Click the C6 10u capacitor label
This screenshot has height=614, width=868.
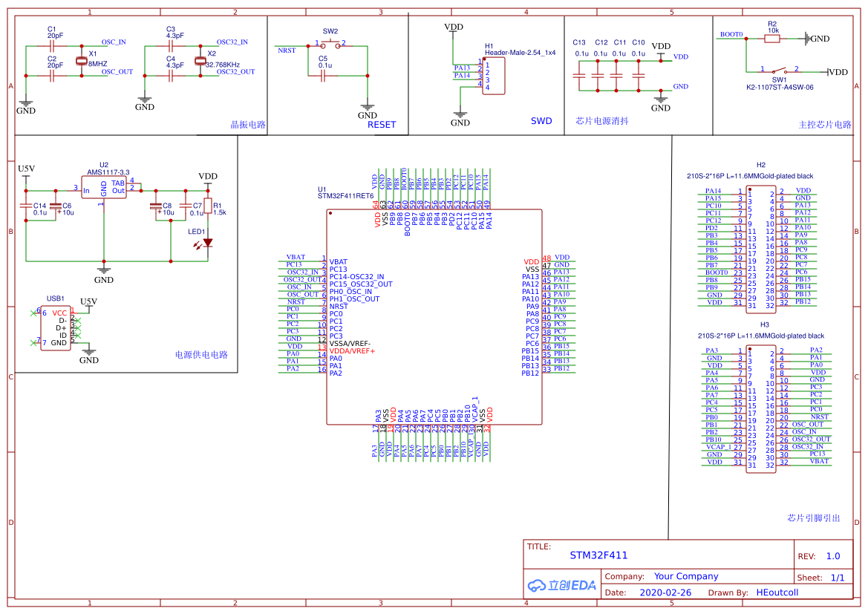pyautogui.click(x=67, y=209)
